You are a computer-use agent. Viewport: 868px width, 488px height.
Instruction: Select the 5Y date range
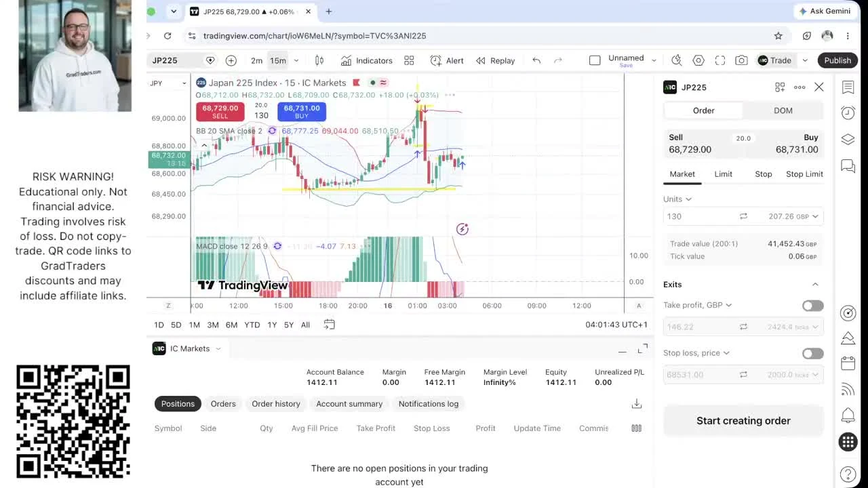tap(289, 325)
